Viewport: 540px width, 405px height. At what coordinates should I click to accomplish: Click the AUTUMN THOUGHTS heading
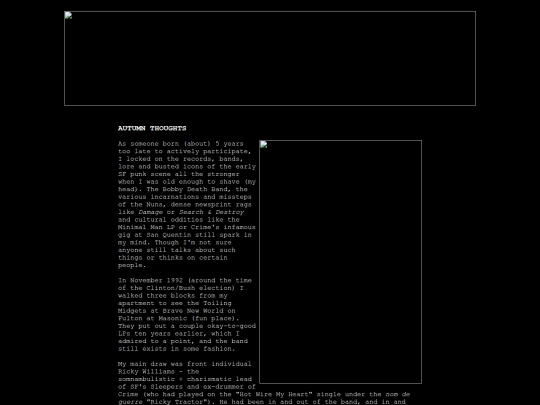pyautogui.click(x=152, y=128)
